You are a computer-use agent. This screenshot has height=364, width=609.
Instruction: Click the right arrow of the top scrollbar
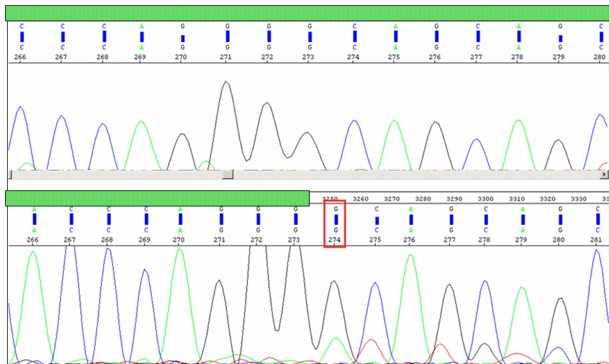[x=603, y=174]
